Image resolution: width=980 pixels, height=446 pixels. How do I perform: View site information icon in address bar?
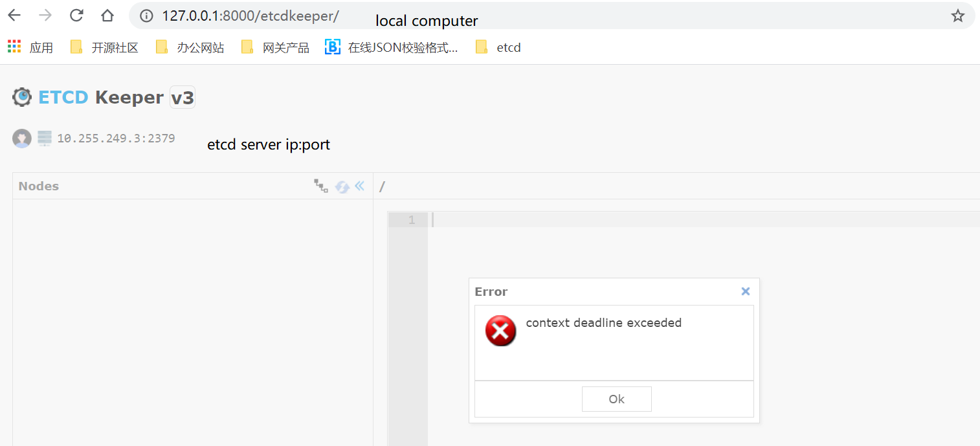pyautogui.click(x=146, y=16)
